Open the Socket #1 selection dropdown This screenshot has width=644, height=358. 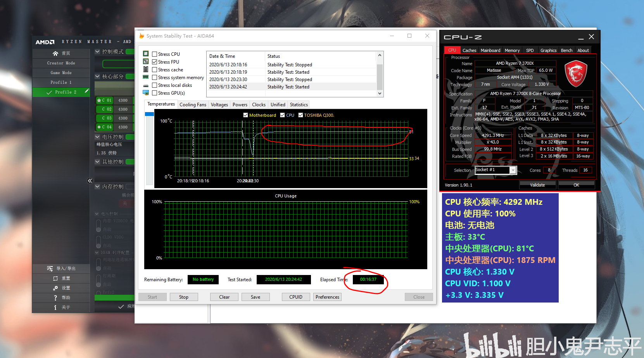tap(513, 170)
